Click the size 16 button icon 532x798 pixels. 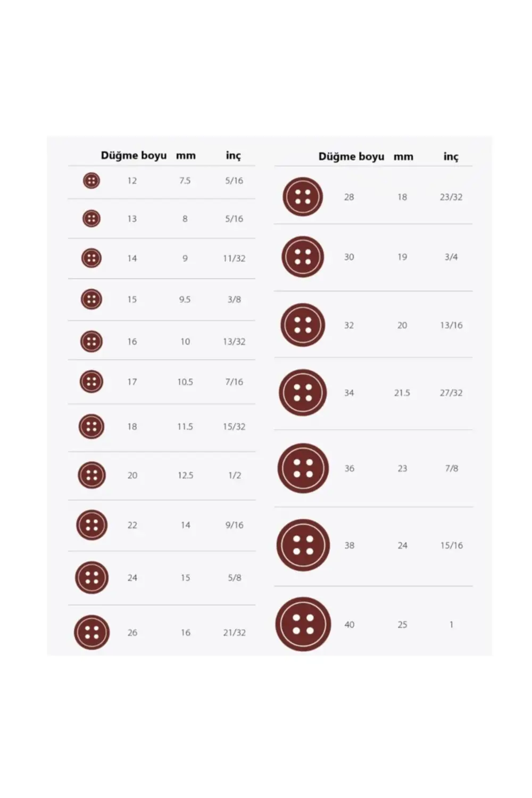[92, 342]
